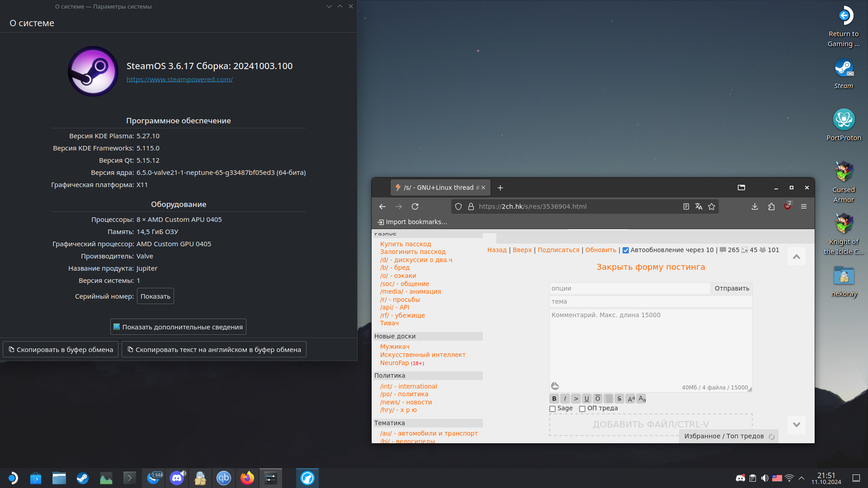Open the /b/ - бред board
Image resolution: width=868 pixels, height=488 pixels.
[x=395, y=267]
